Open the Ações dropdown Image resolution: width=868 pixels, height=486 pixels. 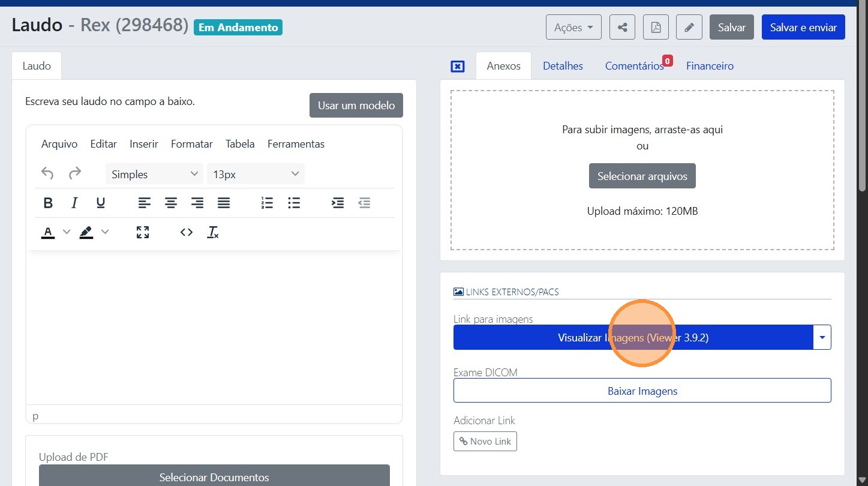coord(573,28)
